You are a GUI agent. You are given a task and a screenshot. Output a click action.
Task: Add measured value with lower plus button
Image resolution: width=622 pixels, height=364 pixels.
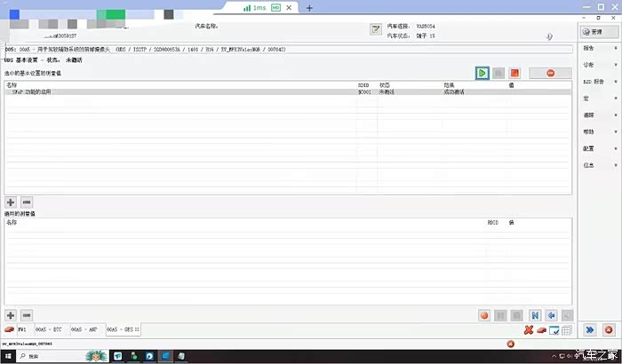click(x=12, y=315)
